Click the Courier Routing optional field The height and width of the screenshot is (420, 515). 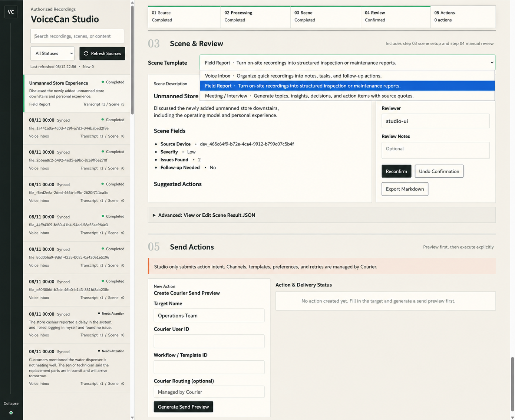pyautogui.click(x=209, y=392)
